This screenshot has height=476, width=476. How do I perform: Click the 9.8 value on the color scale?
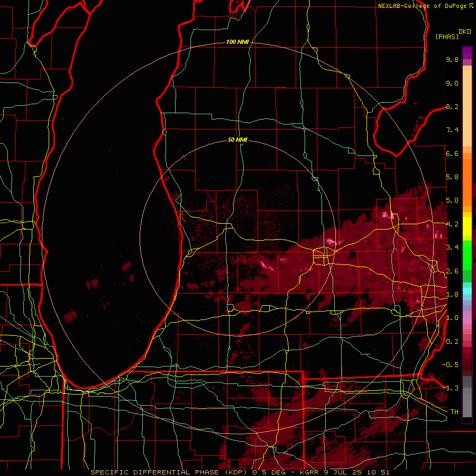[452, 60]
